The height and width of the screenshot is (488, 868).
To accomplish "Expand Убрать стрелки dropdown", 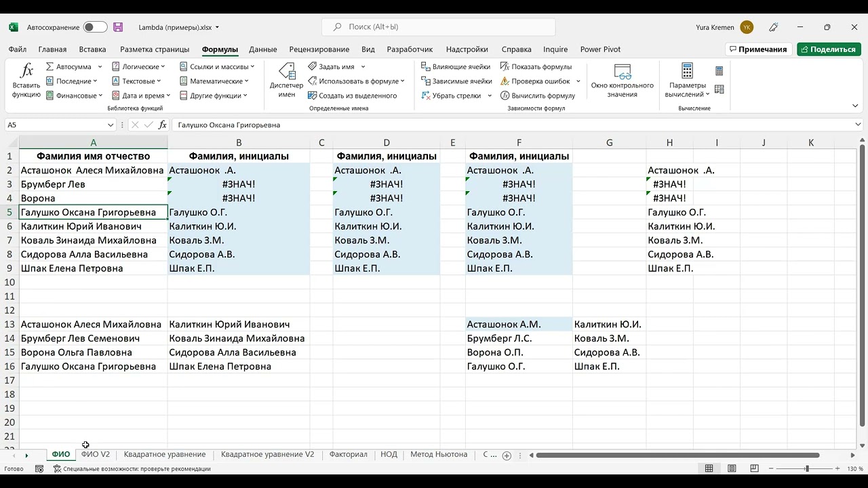I will (x=488, y=96).
